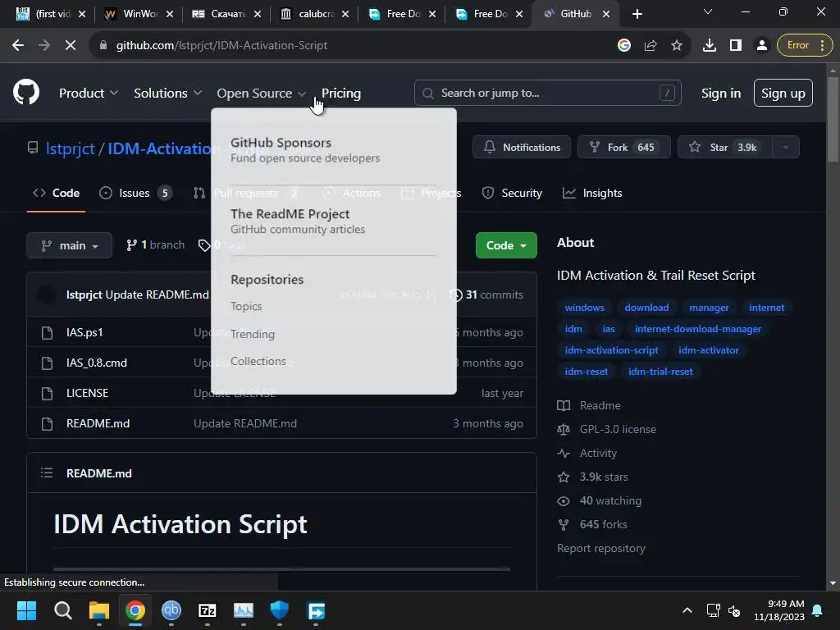Switch to the Insights tab
Screen dimensions: 840x630
tap(592, 194)
